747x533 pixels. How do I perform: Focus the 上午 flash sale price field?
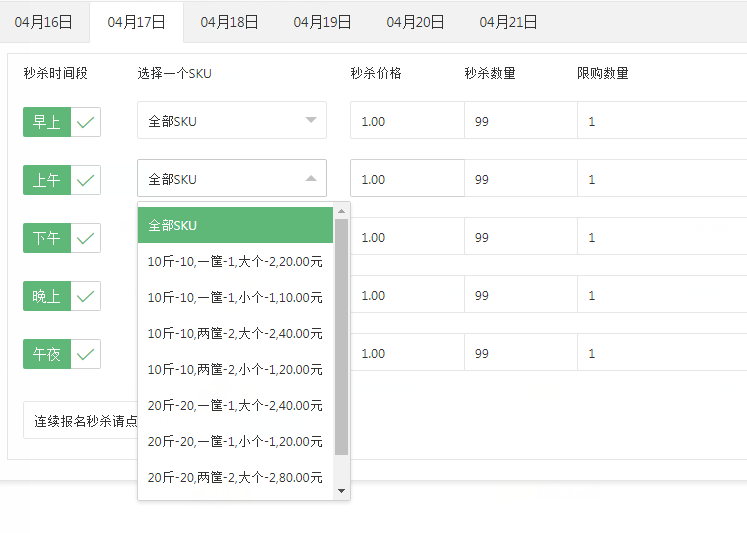pos(407,178)
